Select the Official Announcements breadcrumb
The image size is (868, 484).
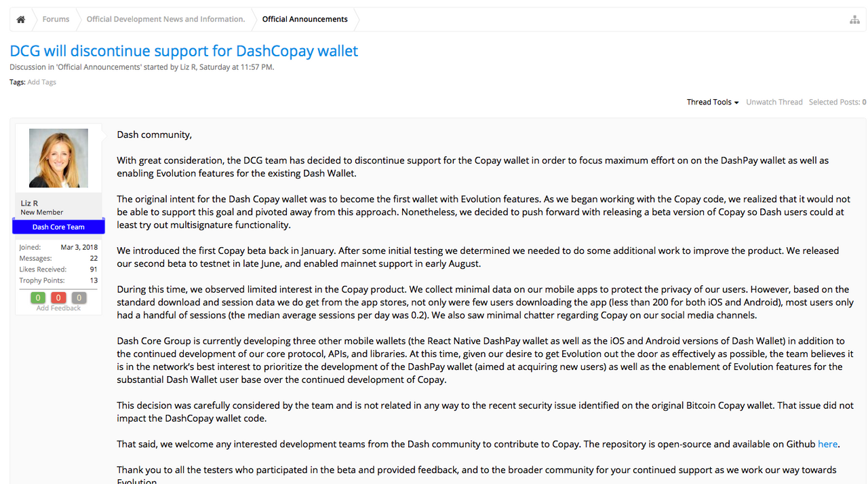pos(304,20)
